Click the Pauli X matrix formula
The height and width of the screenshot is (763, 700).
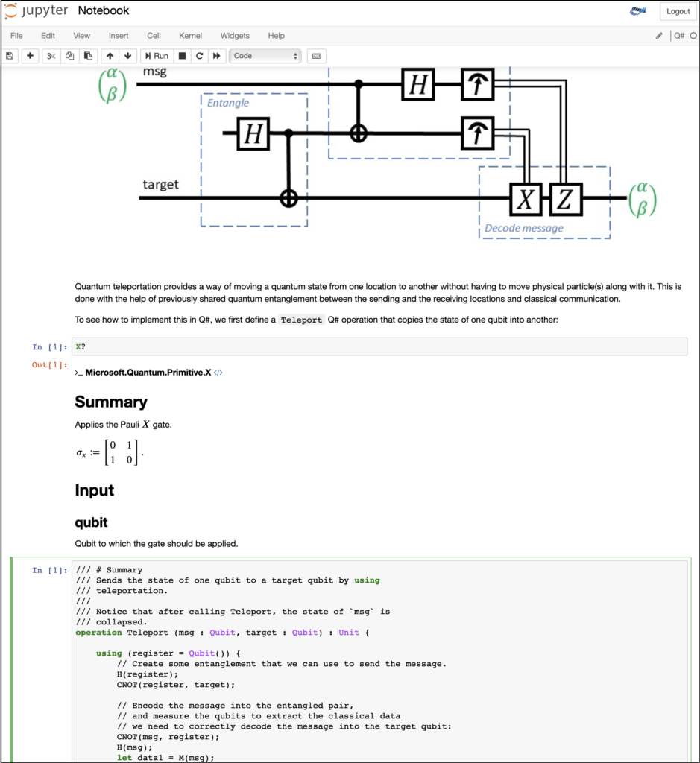(x=110, y=452)
